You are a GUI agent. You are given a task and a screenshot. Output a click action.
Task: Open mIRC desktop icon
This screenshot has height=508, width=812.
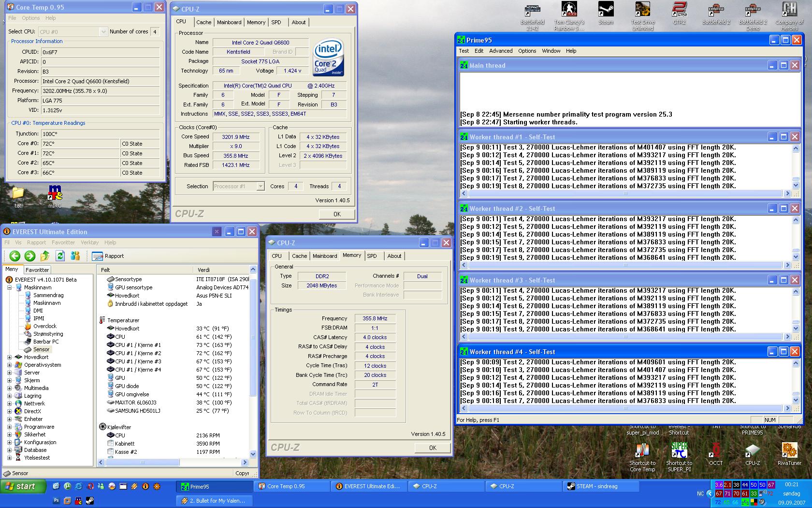(55, 196)
